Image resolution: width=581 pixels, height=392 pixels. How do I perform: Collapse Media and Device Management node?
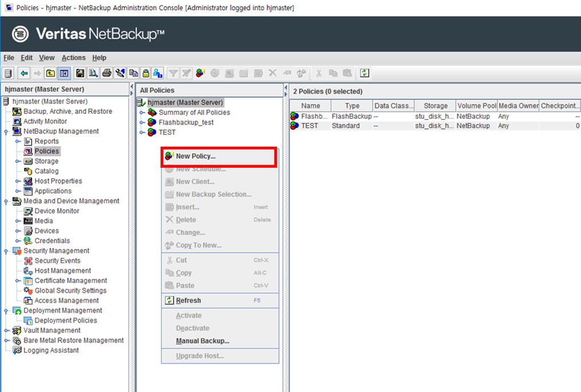6,201
